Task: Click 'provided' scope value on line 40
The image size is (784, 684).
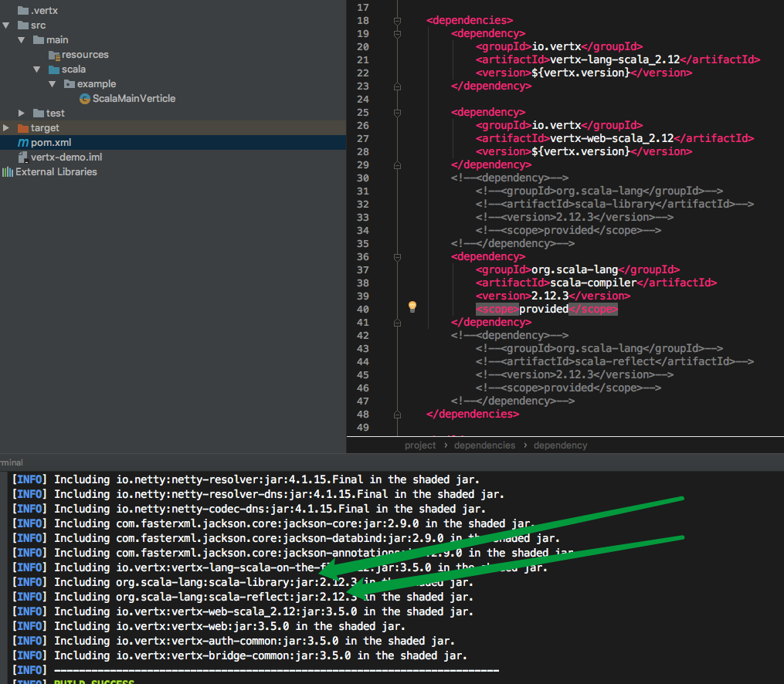Action: tap(544, 310)
